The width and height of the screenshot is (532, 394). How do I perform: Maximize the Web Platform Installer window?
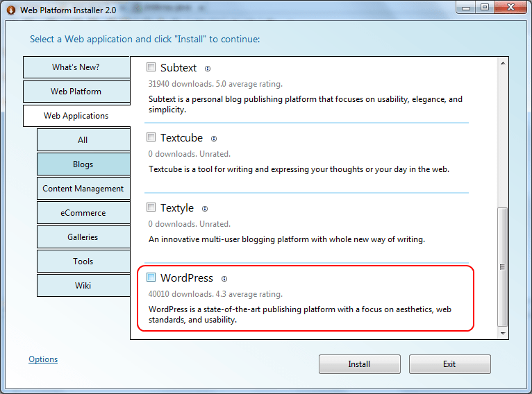[x=485, y=8]
